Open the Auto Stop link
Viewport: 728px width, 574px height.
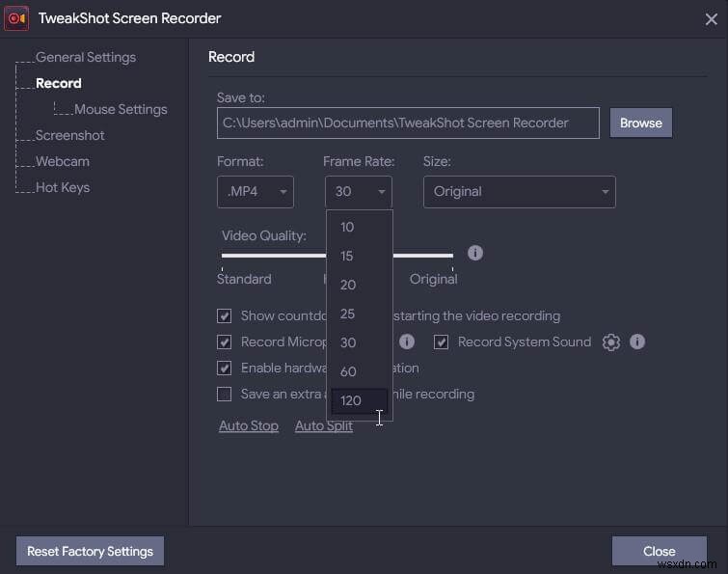[249, 426]
